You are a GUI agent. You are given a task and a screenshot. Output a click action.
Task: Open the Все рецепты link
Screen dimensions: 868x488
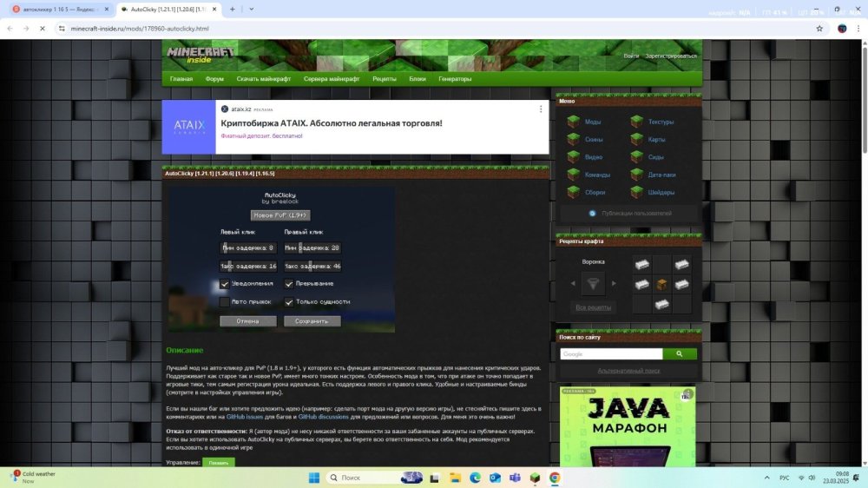[593, 307]
